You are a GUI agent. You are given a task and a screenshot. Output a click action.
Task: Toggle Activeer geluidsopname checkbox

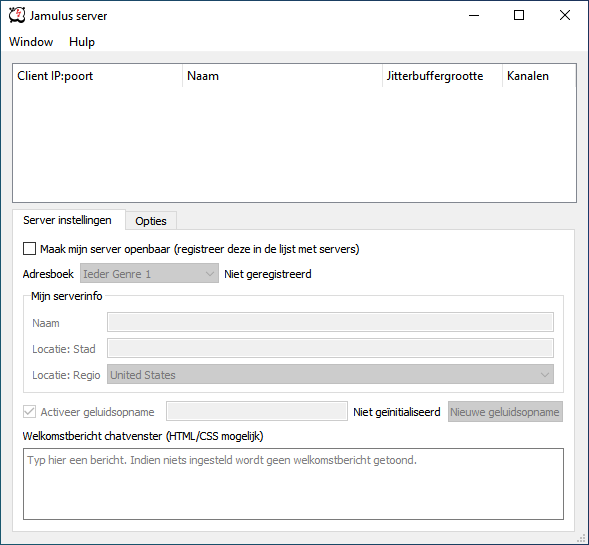click(x=29, y=412)
